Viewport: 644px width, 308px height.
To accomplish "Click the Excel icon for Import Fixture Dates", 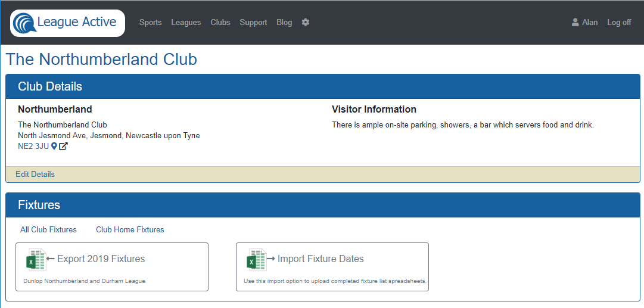I will pos(256,260).
